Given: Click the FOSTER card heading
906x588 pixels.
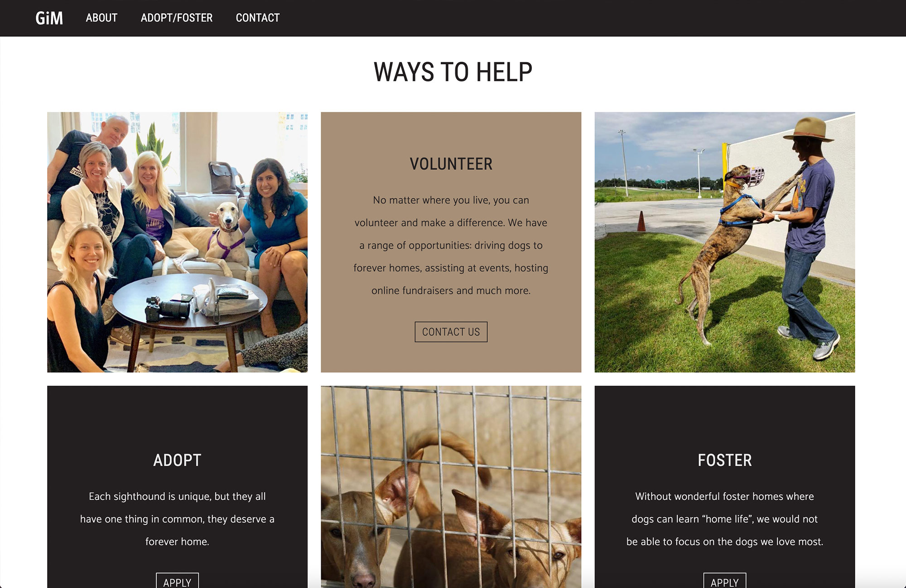Looking at the screenshot, I should [725, 460].
